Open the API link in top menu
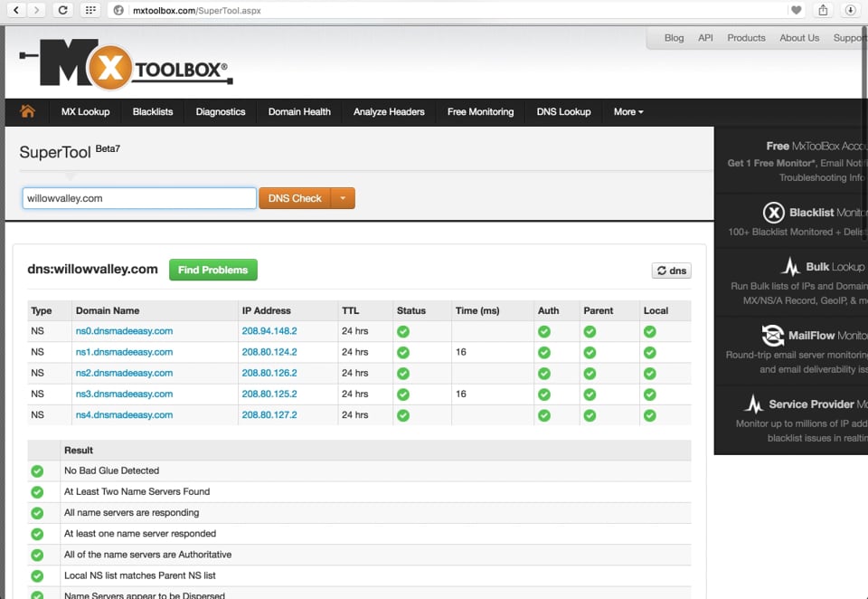 705,38
